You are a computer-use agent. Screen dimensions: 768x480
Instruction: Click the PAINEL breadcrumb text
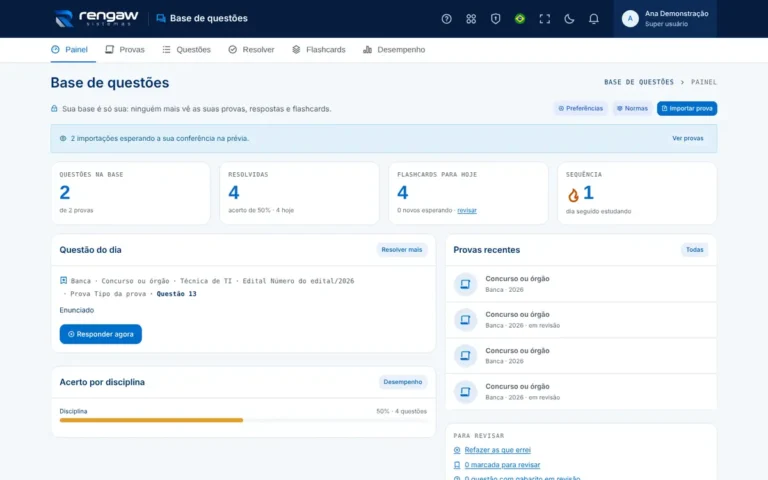pos(704,82)
